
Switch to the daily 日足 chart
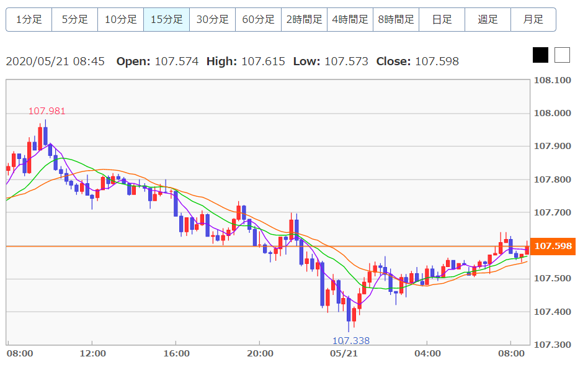coord(442,19)
